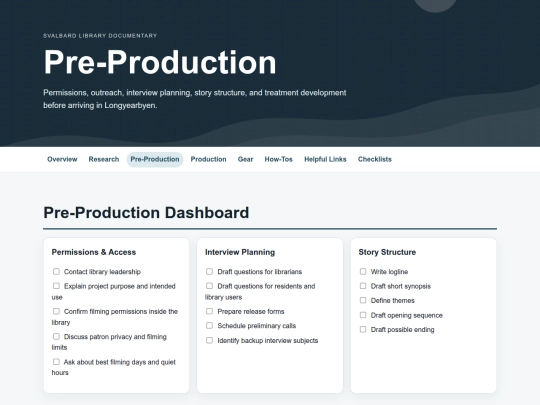The height and width of the screenshot is (405, 540).
Task: Open the Gear tab
Action: 245,159
